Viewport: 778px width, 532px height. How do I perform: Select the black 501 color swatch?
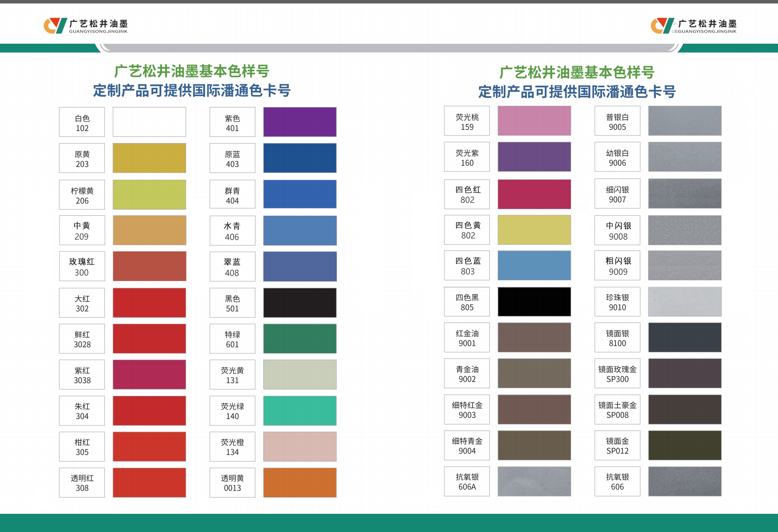(x=300, y=303)
